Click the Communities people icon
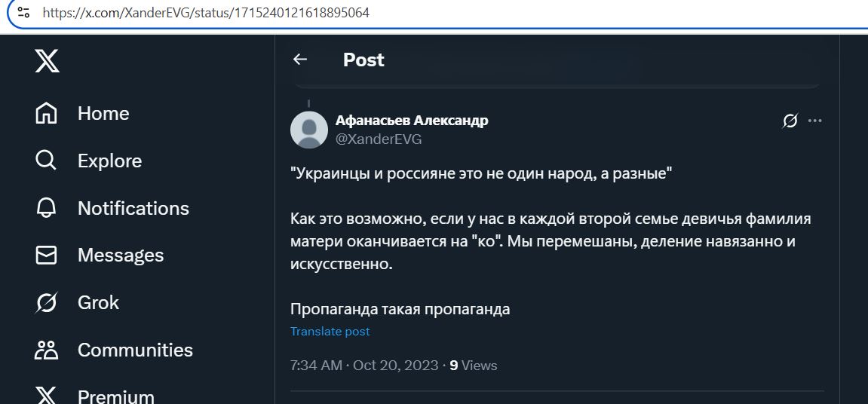 pyautogui.click(x=46, y=350)
